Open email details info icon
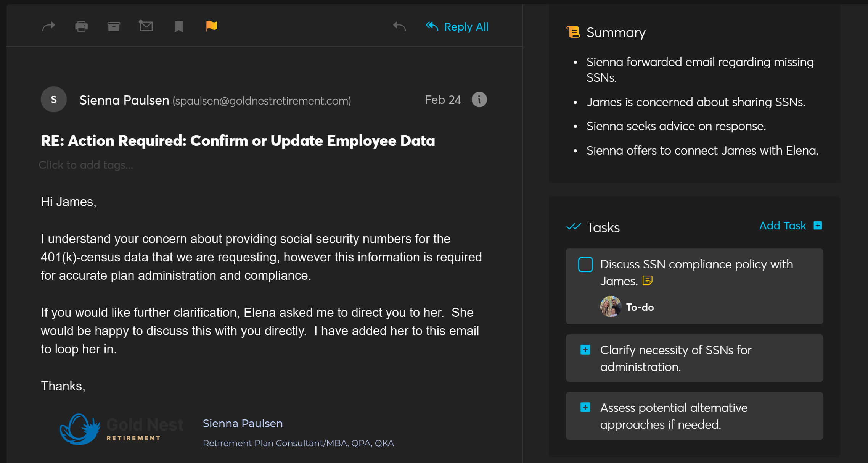 click(x=479, y=100)
